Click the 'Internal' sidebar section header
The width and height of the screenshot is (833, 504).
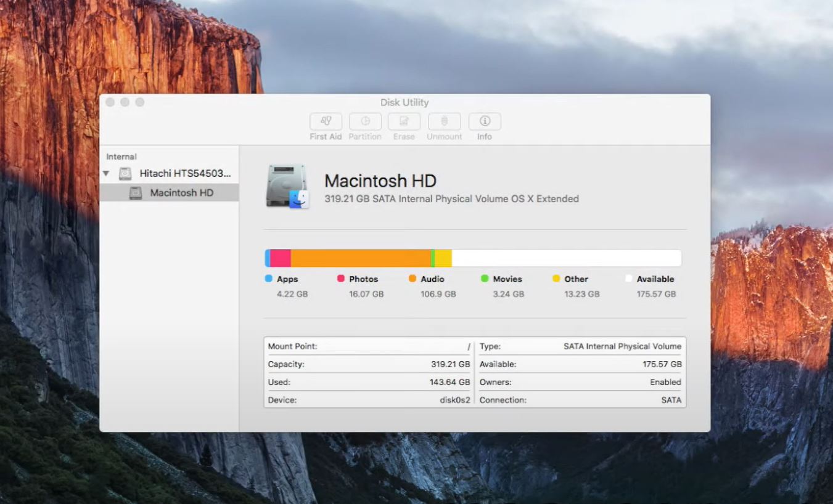click(x=121, y=156)
